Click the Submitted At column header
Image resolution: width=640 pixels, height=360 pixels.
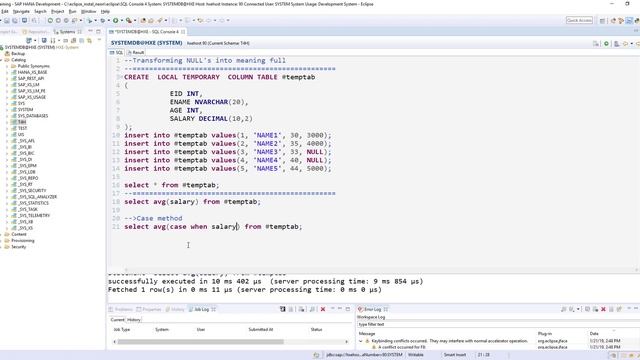pos(260,329)
